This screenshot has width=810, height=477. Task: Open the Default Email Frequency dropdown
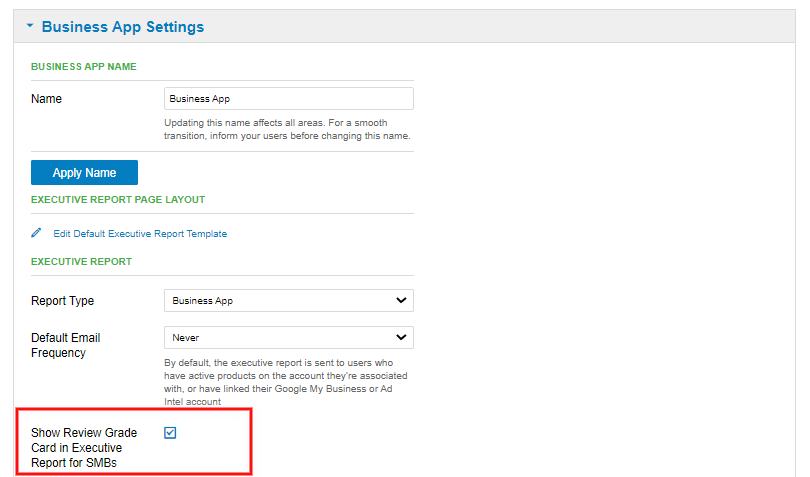tap(289, 337)
